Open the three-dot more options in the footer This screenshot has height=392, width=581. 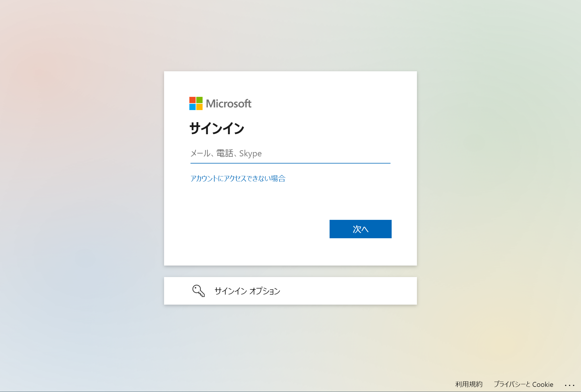(570, 385)
